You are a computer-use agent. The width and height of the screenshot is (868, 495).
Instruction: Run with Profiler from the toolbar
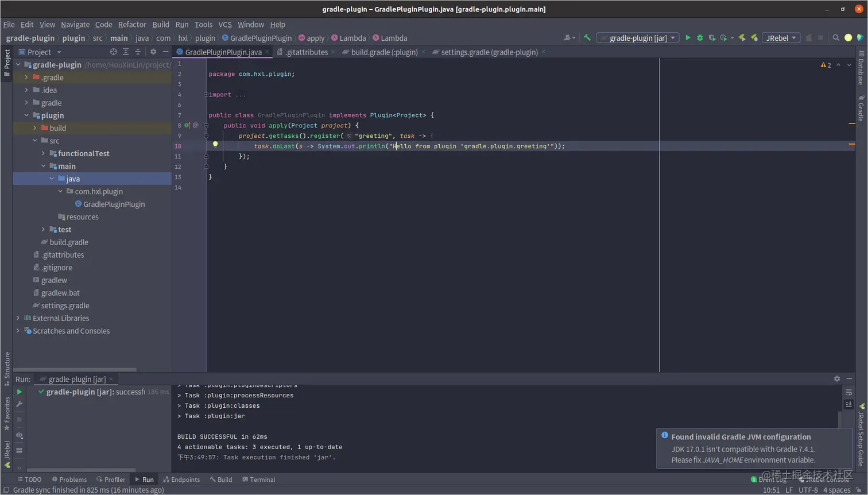coord(724,38)
